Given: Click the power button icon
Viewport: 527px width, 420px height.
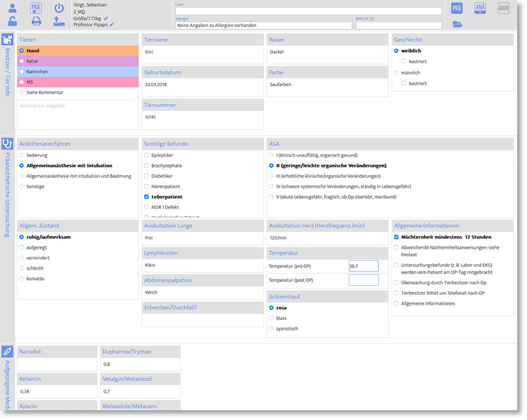Looking at the screenshot, I should point(59,8).
